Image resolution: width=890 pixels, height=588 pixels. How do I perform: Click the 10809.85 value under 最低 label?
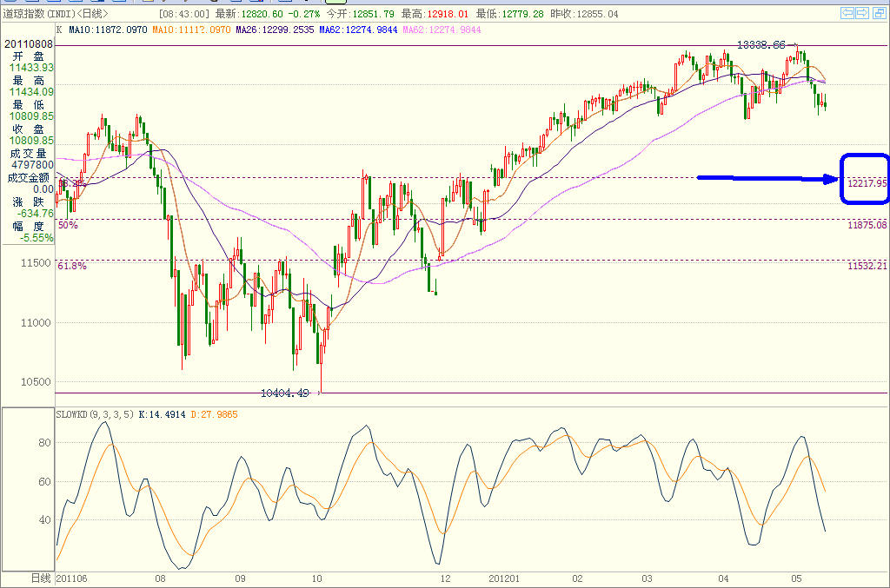[31, 116]
